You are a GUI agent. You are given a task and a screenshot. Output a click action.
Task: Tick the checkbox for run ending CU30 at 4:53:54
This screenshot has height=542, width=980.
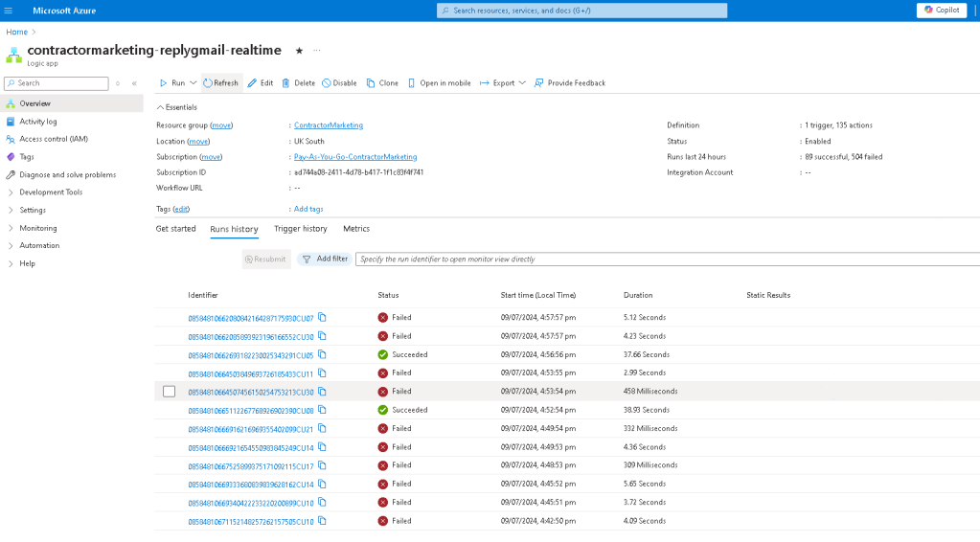[x=169, y=392]
